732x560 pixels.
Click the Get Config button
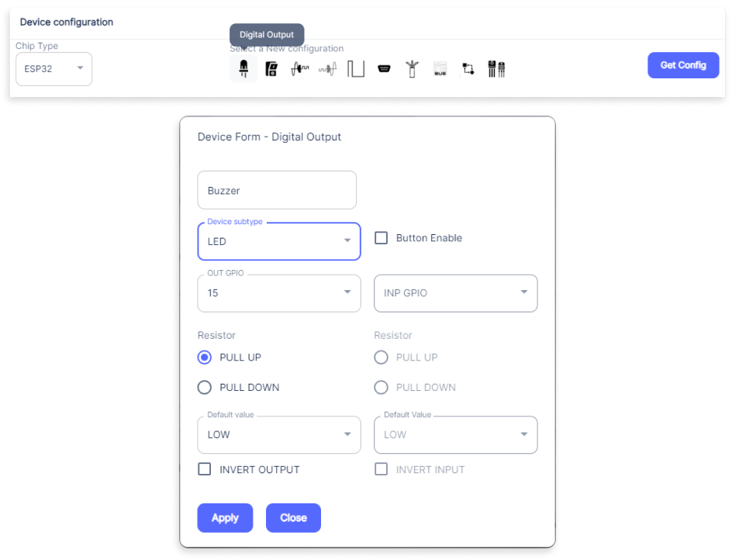coord(683,65)
